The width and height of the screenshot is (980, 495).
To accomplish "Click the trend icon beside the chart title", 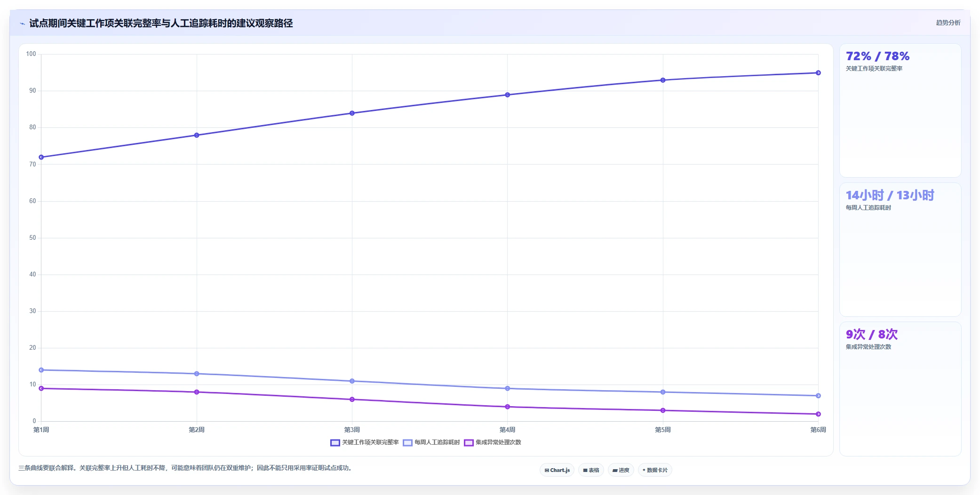I will tap(22, 24).
